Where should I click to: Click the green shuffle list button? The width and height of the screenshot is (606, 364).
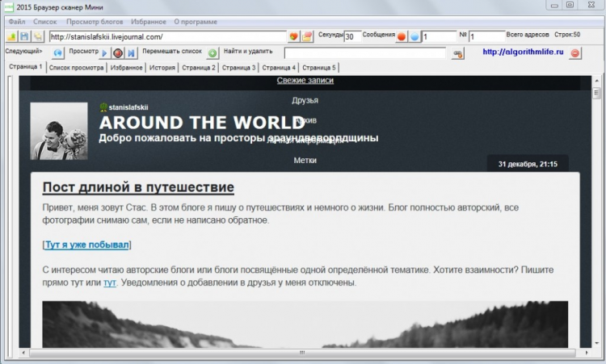[212, 53]
